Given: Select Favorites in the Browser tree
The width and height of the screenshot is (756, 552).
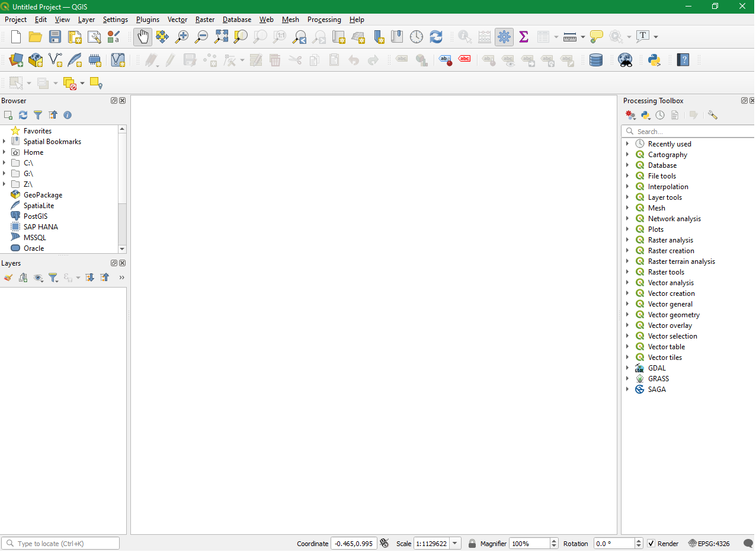Looking at the screenshot, I should tap(37, 131).
